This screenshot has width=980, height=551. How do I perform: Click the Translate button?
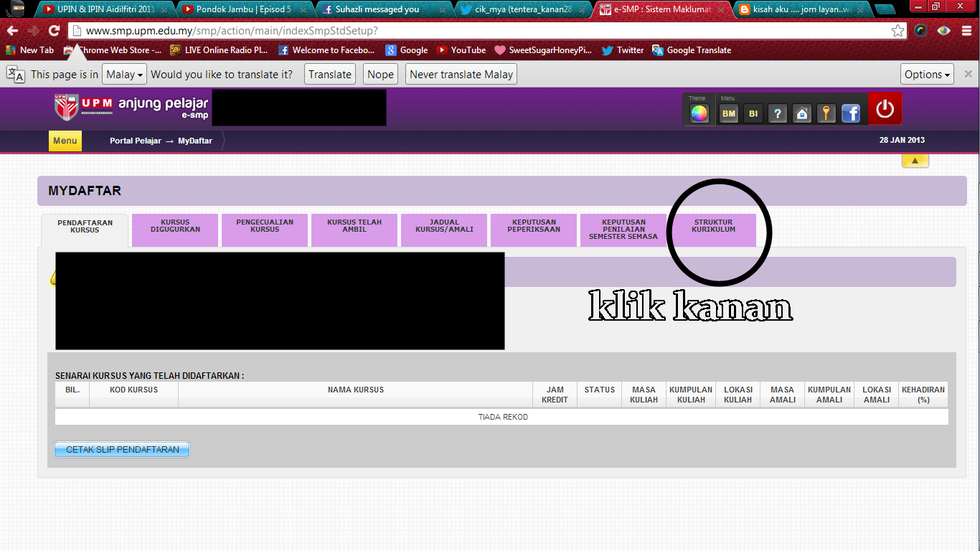pos(330,74)
